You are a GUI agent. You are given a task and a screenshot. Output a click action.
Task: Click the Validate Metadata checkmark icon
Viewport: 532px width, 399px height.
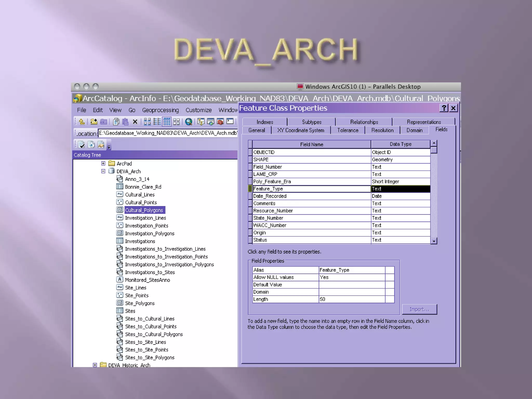[81, 144]
